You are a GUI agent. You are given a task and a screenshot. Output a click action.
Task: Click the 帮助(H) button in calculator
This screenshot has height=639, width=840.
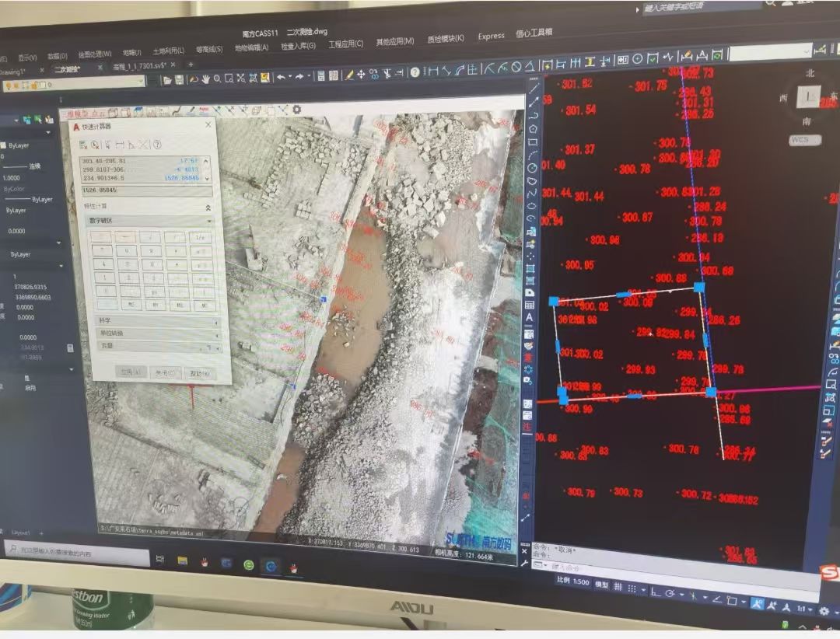pos(199,373)
